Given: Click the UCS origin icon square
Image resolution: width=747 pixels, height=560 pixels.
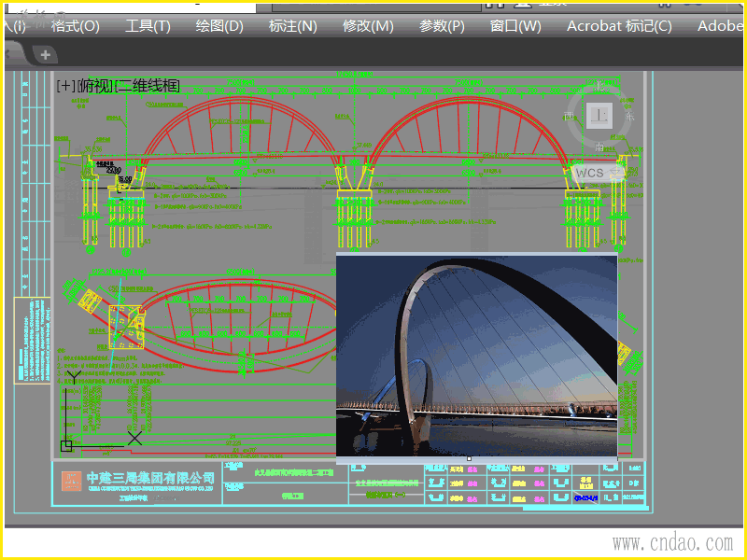Looking at the screenshot, I should [66, 446].
